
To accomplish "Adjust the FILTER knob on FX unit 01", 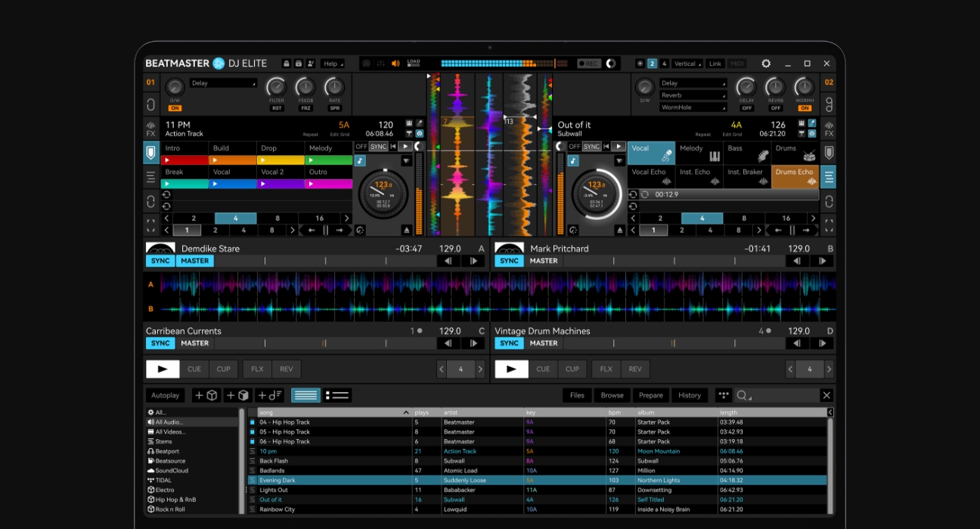I will point(277,87).
